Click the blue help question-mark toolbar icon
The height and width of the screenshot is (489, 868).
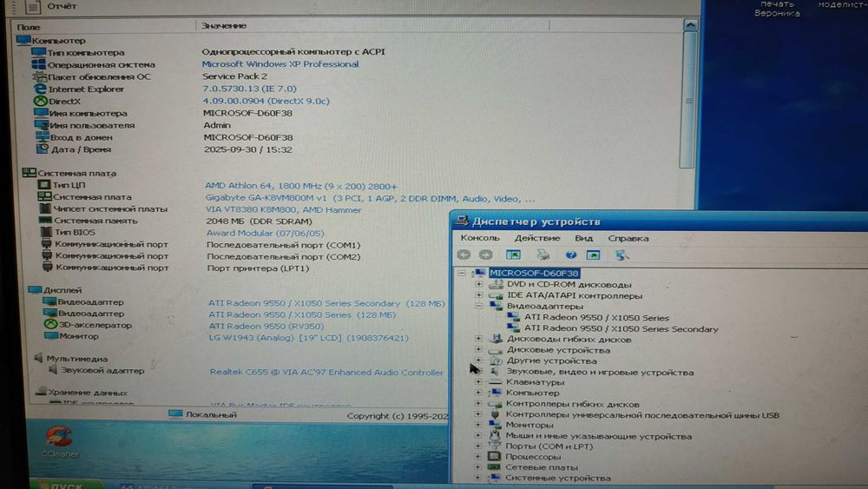(571, 254)
